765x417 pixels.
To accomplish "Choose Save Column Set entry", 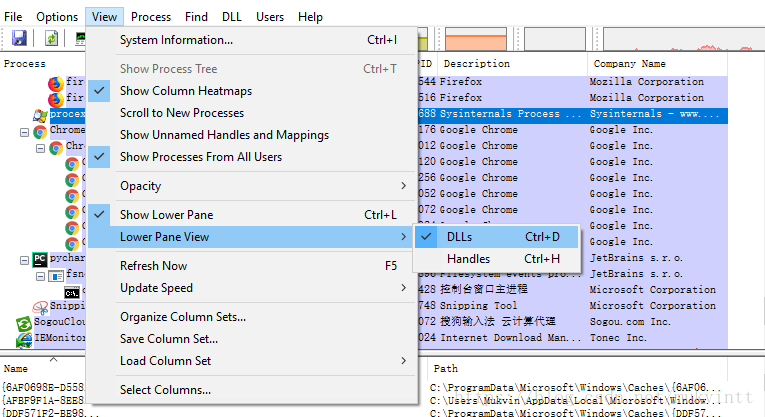I will (252, 338).
